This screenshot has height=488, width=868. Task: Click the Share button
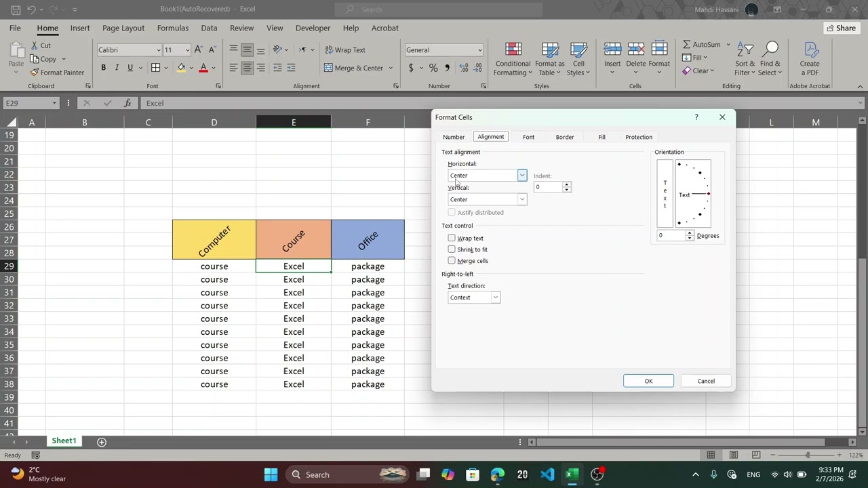[x=841, y=28]
